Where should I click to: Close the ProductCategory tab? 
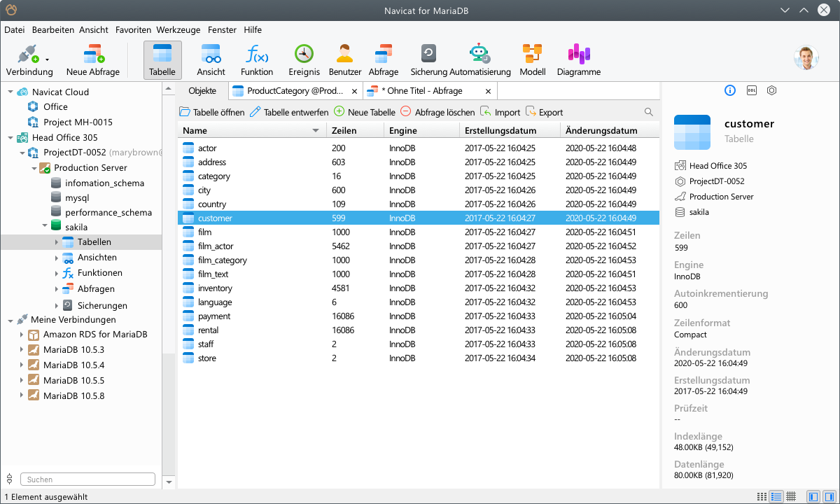(x=355, y=91)
